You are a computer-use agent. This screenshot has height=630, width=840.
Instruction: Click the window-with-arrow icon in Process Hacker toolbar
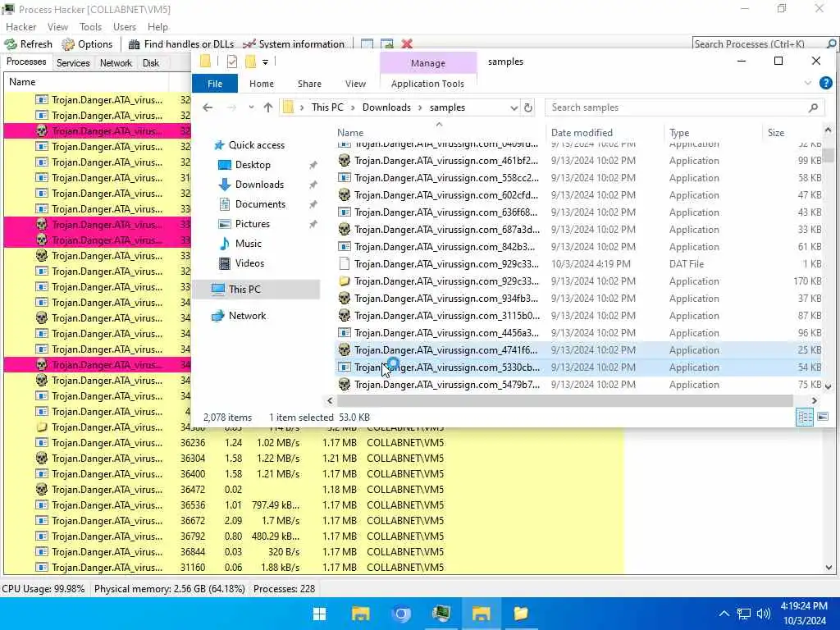[387, 44]
